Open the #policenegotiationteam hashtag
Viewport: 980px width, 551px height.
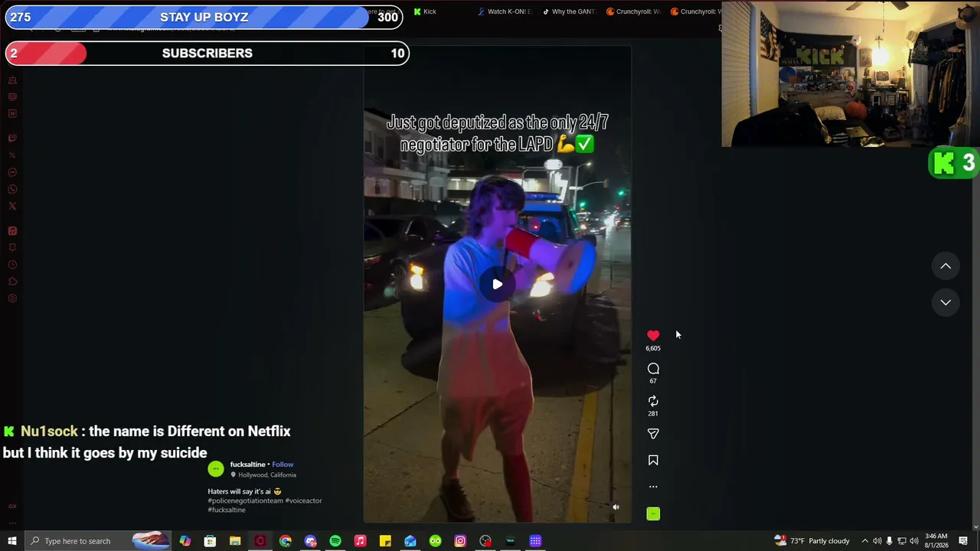[246, 500]
